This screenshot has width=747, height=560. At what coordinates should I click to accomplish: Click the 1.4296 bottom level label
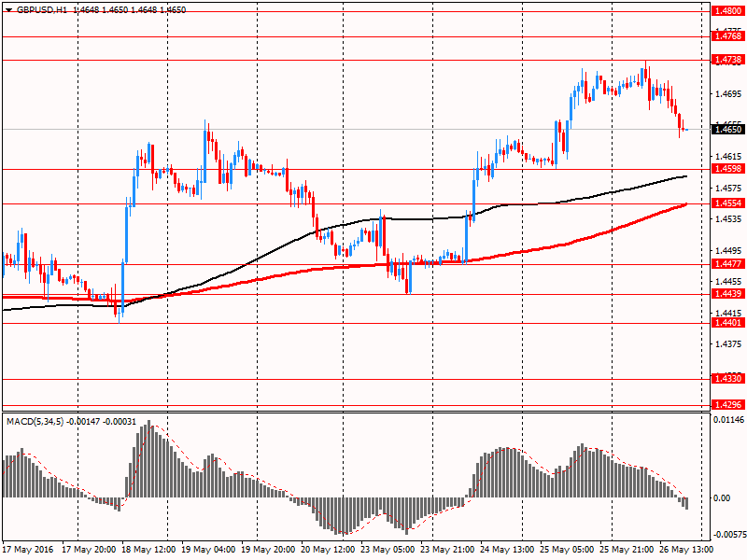point(727,405)
